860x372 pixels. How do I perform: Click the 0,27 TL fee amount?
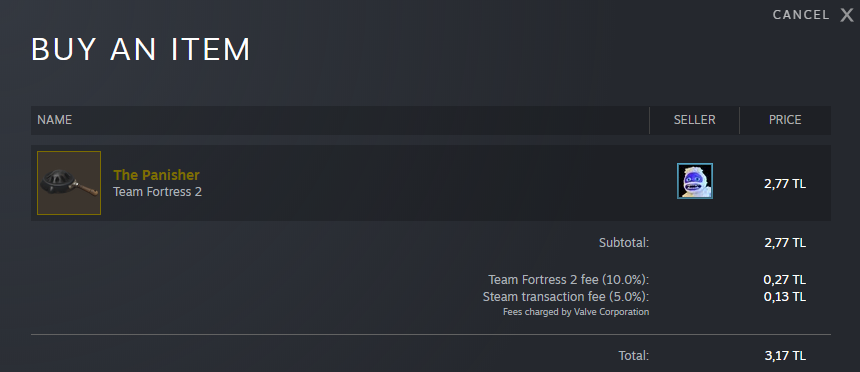tap(785, 280)
